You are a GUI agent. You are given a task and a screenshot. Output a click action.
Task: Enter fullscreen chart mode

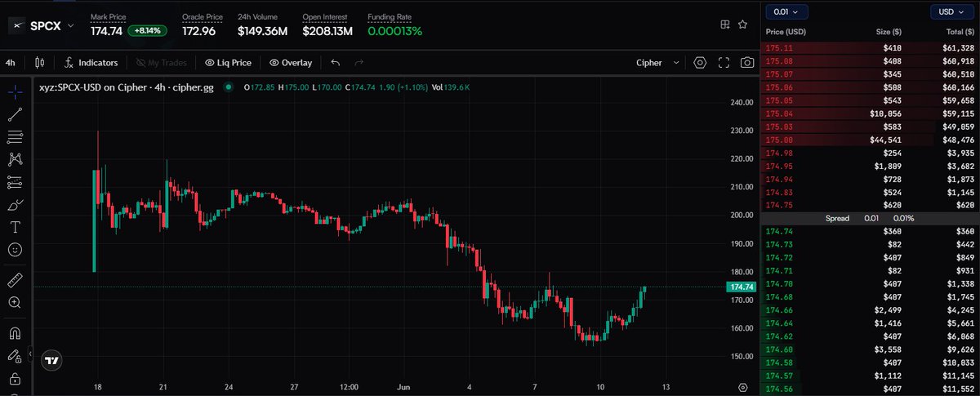[724, 62]
